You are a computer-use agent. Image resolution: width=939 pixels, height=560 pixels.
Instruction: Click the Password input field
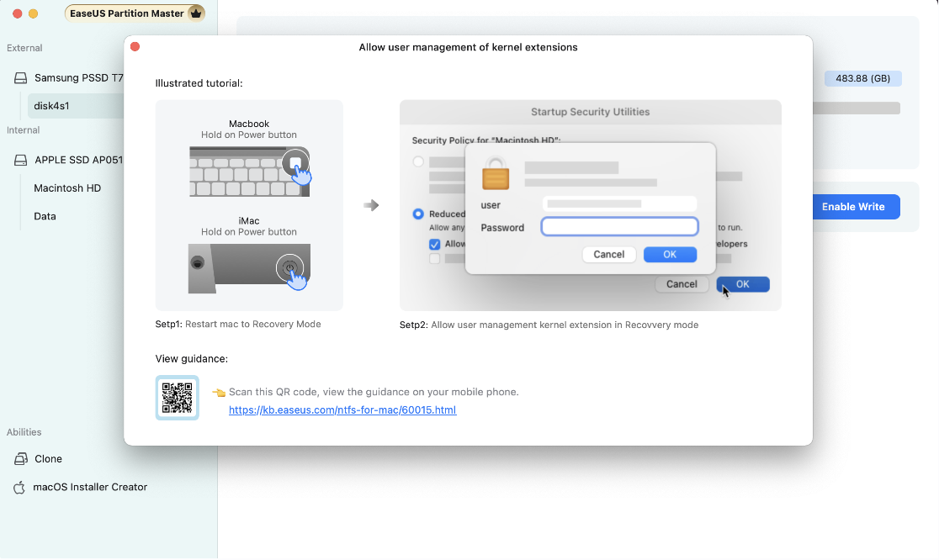620,227
